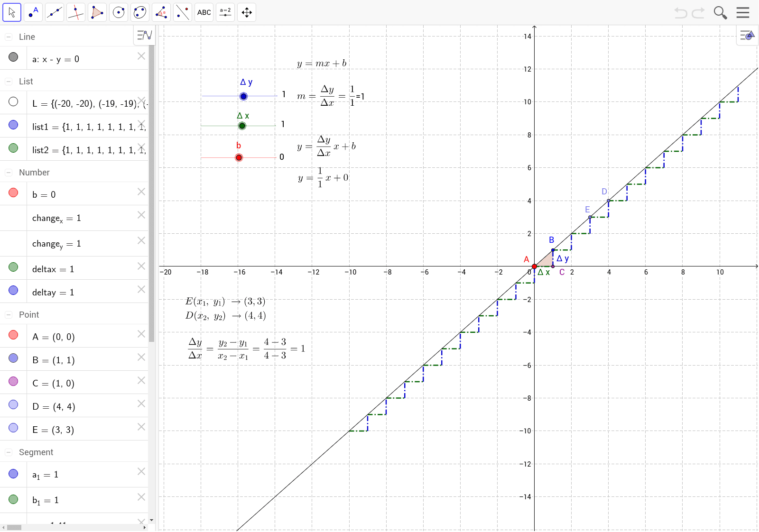Toggle visibility of point C
The image size is (759, 532).
(x=13, y=381)
